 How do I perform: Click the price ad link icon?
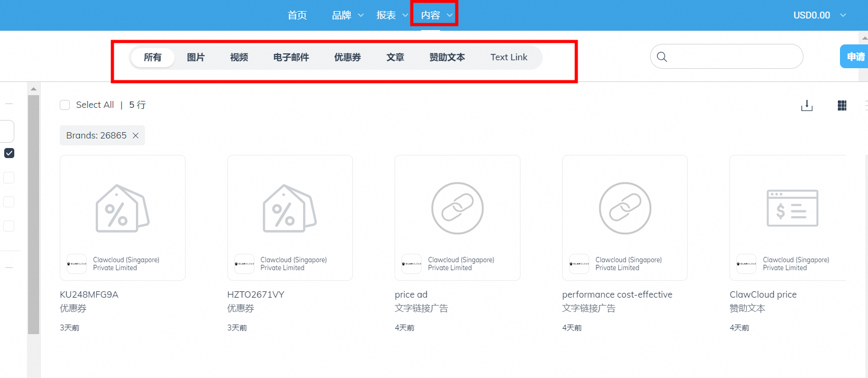(457, 208)
